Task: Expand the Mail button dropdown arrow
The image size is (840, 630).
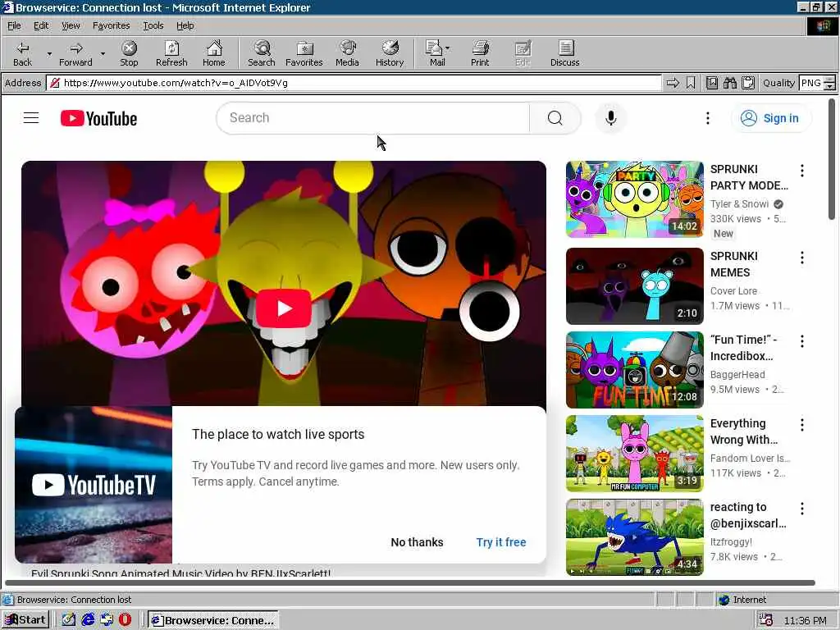Action: click(x=448, y=48)
